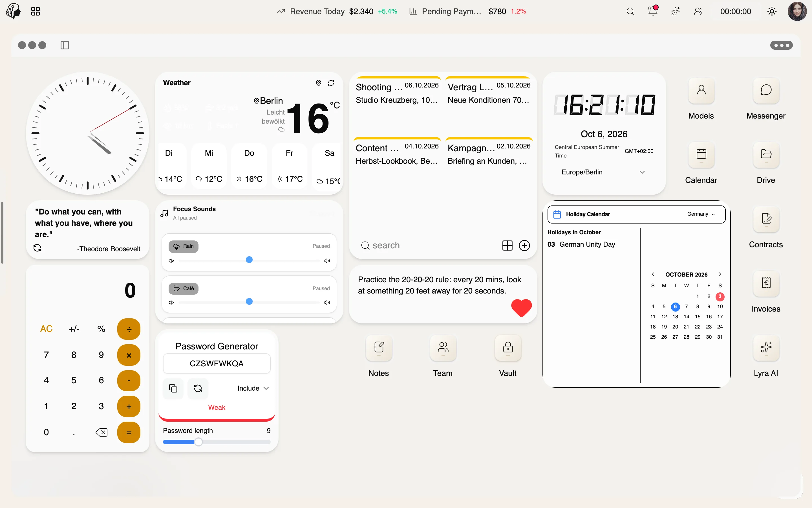The image size is (812, 508).
Task: Open the Germany country dropdown
Action: (701, 214)
